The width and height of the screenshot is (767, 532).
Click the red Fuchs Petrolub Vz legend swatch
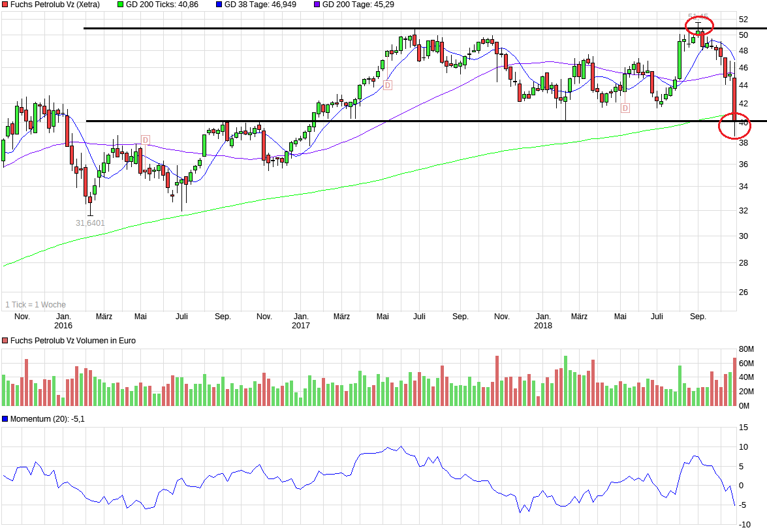[5, 5]
